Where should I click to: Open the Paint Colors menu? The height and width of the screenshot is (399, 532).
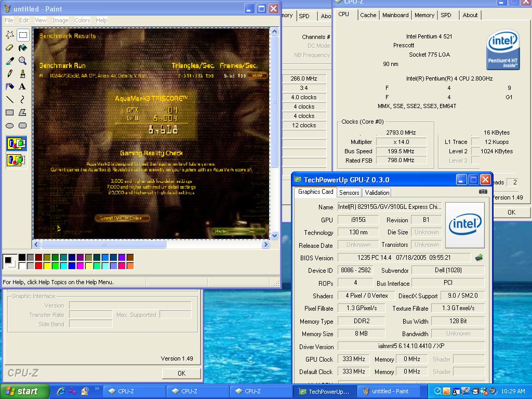click(83, 20)
